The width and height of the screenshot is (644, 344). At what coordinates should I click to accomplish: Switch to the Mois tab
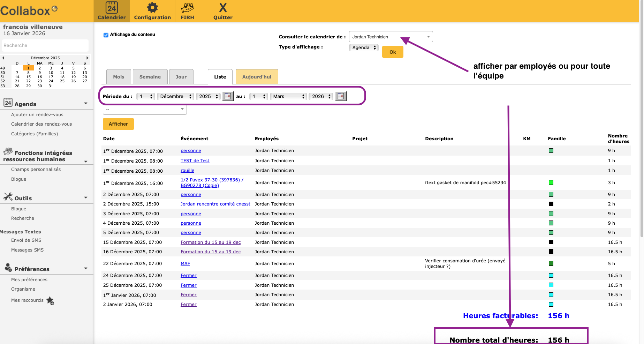tap(119, 77)
